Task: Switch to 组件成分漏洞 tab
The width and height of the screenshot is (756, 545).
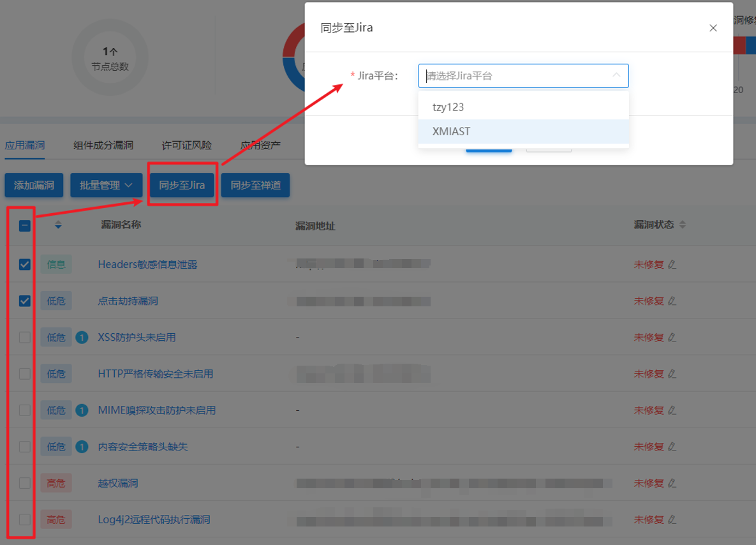Action: point(103,145)
